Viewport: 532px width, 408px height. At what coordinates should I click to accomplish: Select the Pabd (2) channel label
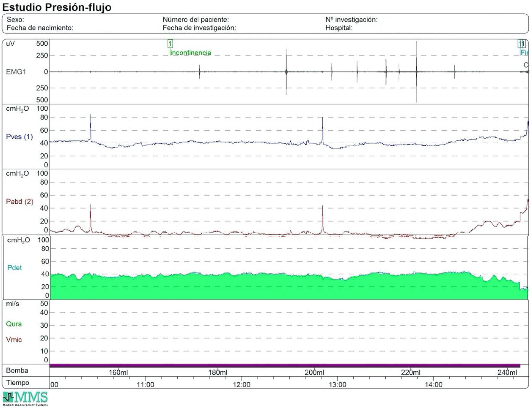(x=20, y=202)
